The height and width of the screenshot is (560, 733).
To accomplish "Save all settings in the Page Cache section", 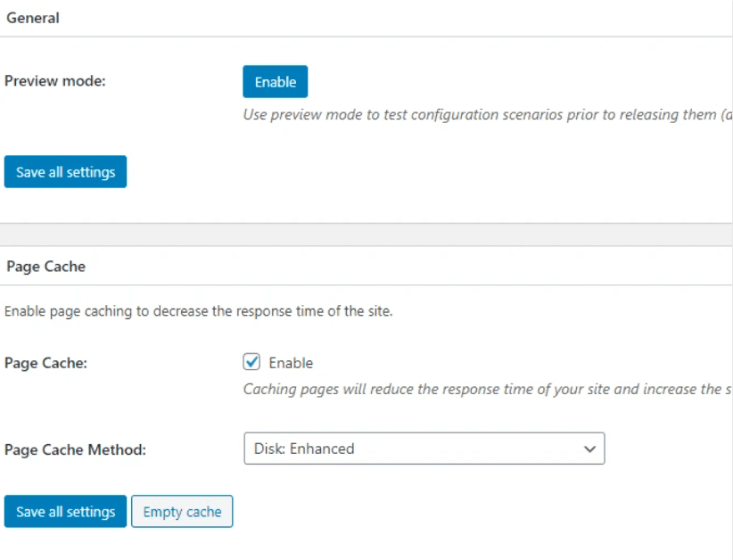I will point(65,512).
